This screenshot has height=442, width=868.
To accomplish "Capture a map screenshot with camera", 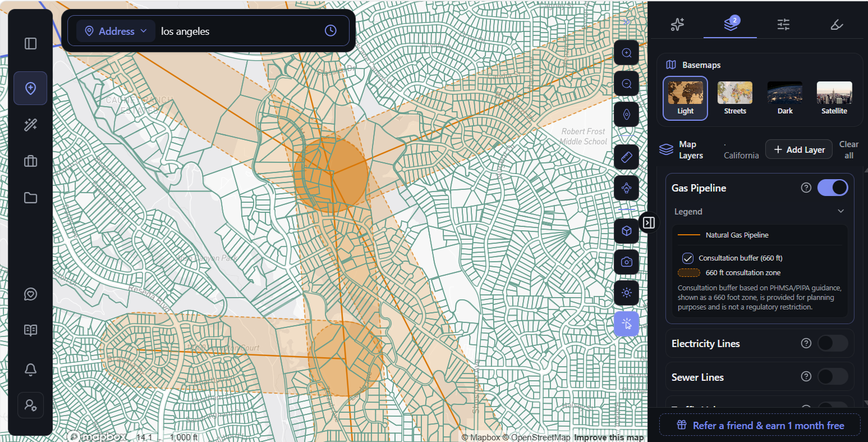I will pyautogui.click(x=627, y=262).
